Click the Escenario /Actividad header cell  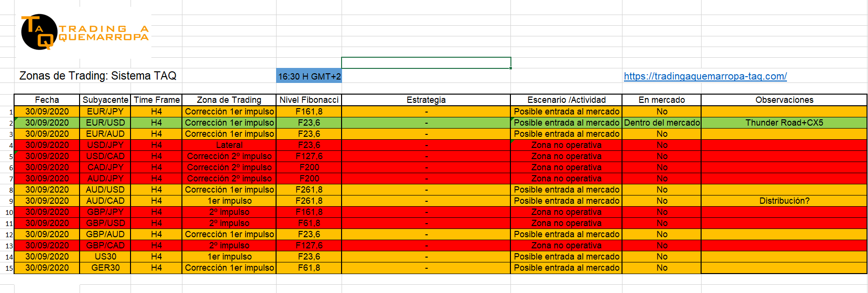tap(566, 100)
